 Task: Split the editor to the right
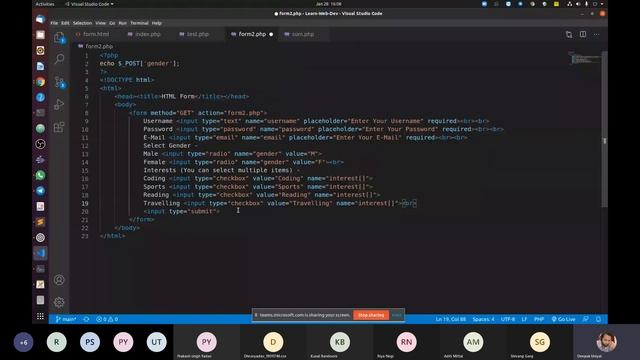point(583,34)
